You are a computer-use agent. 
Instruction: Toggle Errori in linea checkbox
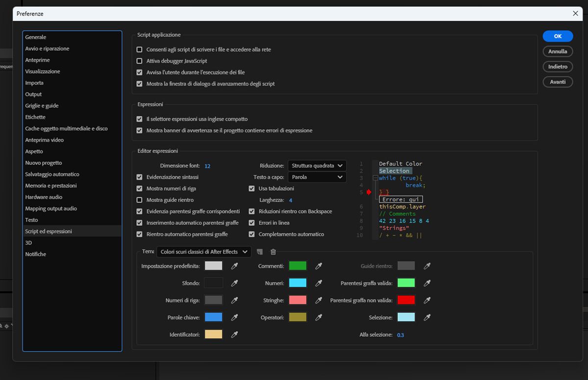point(252,223)
